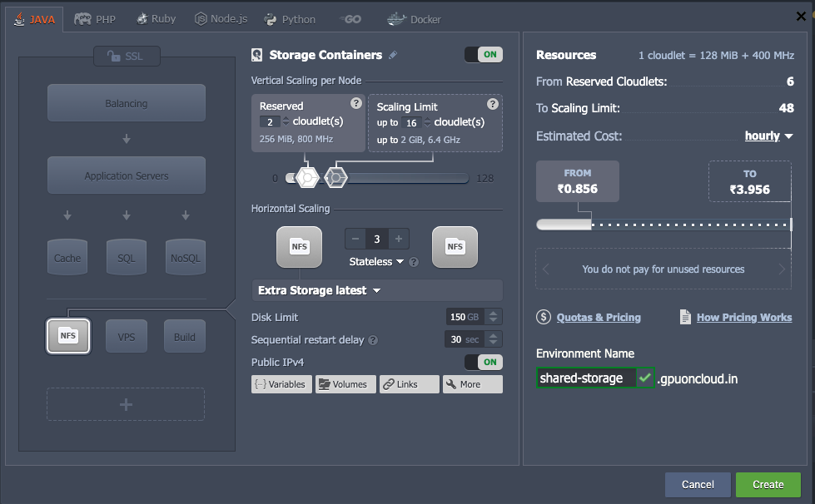Viewport: 815px width, 504px height.
Task: Disable the Public IPv4 switch
Action: point(483,362)
